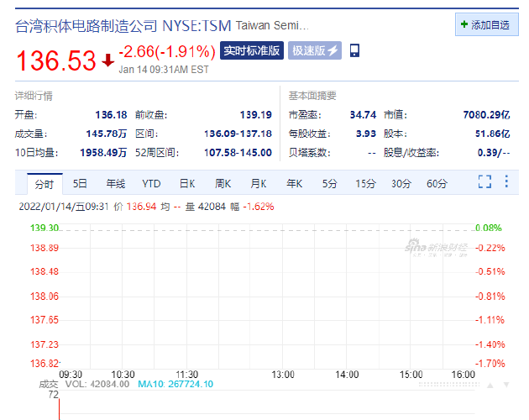Switch to 实时标准版 real-time standard version
The height and width of the screenshot is (420, 529).
point(252,50)
